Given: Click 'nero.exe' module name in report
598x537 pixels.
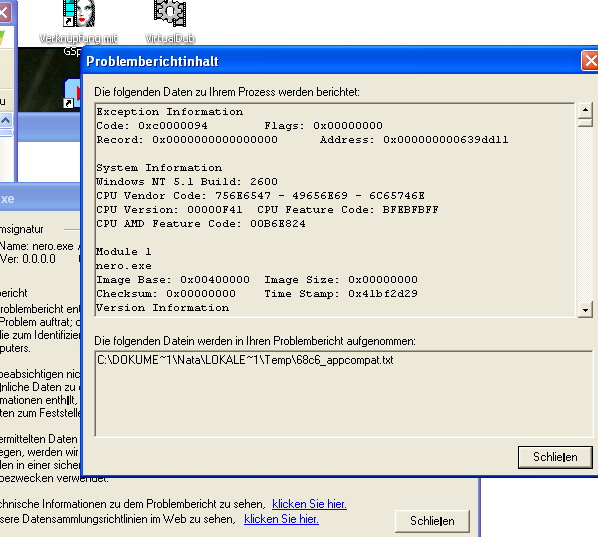Looking at the screenshot, I should (124, 266).
